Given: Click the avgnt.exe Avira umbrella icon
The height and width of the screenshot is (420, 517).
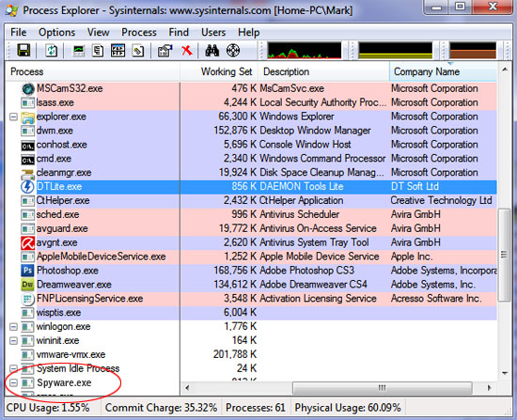Looking at the screenshot, I should tap(27, 243).
